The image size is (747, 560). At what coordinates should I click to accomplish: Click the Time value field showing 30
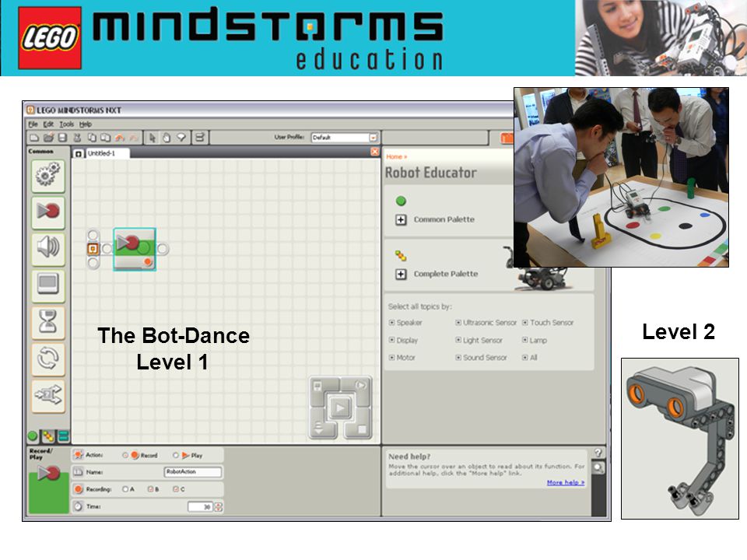coord(201,507)
